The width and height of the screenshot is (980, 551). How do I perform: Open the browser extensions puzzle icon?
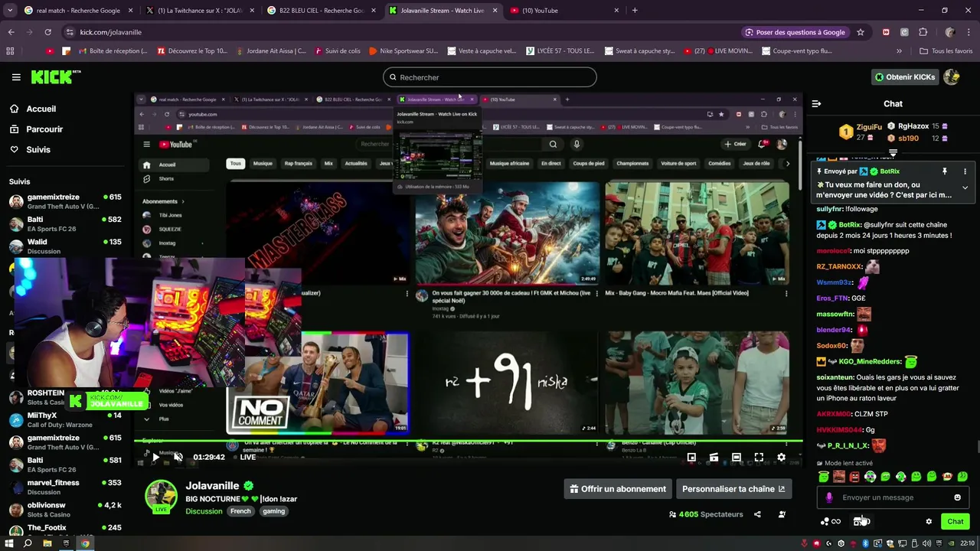(923, 32)
